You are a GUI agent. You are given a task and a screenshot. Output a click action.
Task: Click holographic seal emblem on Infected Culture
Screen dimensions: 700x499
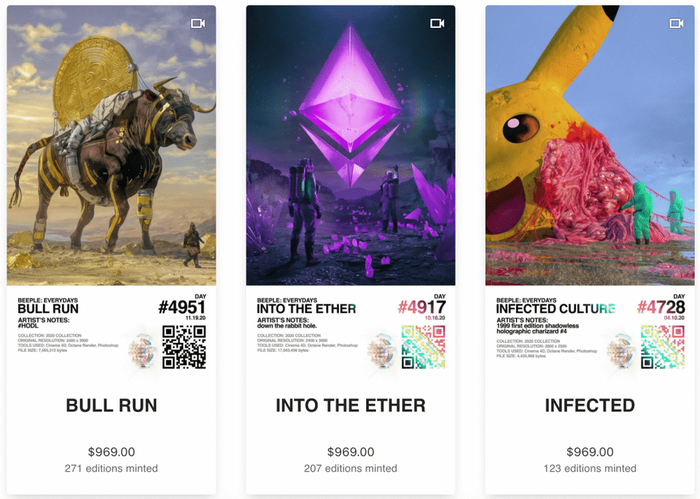(x=621, y=351)
